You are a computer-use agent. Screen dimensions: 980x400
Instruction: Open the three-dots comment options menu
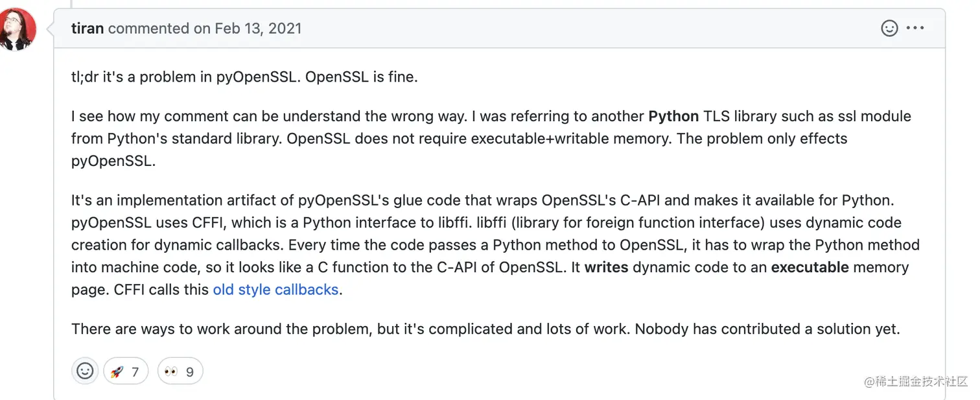tap(916, 29)
